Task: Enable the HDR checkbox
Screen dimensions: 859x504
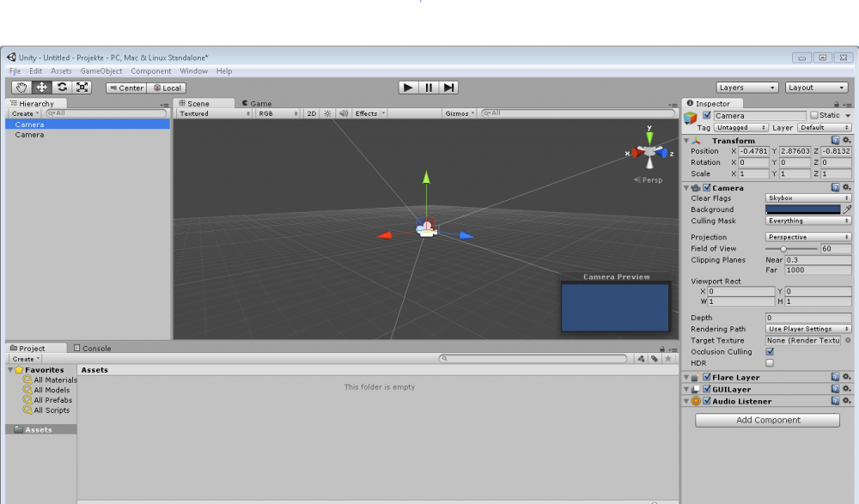Action: [x=770, y=362]
